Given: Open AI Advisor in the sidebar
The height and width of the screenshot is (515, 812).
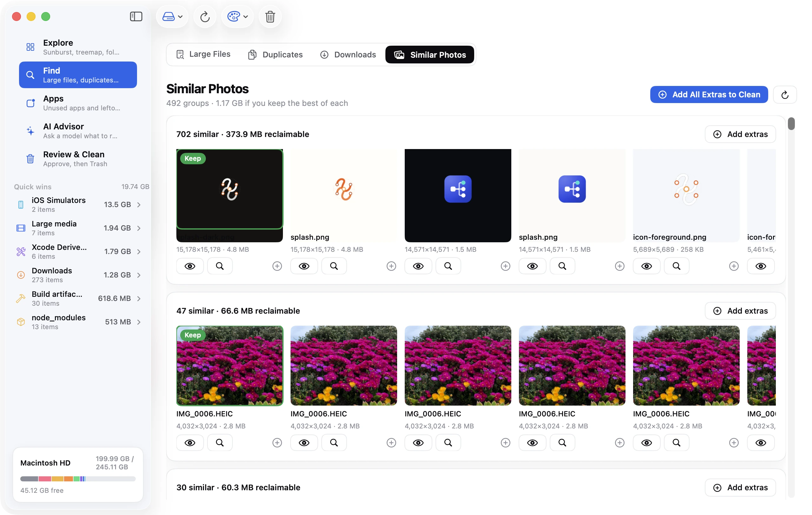Looking at the screenshot, I should coord(78,131).
